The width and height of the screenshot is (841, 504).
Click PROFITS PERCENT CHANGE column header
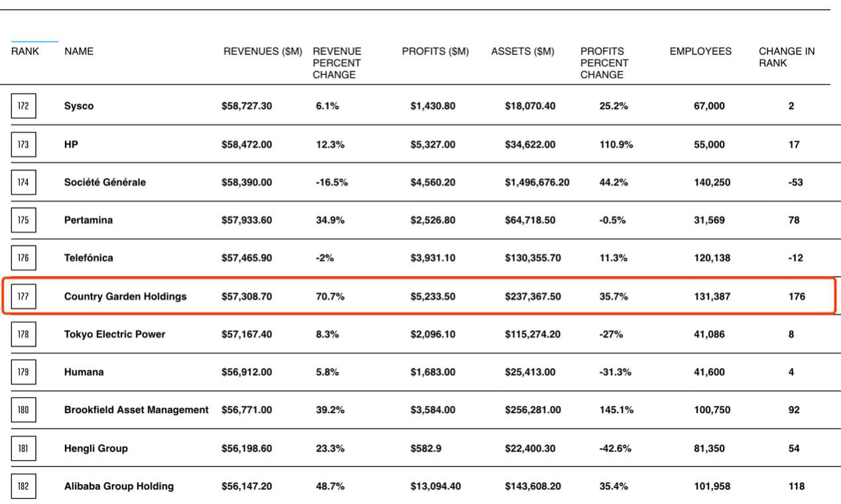pos(604,63)
